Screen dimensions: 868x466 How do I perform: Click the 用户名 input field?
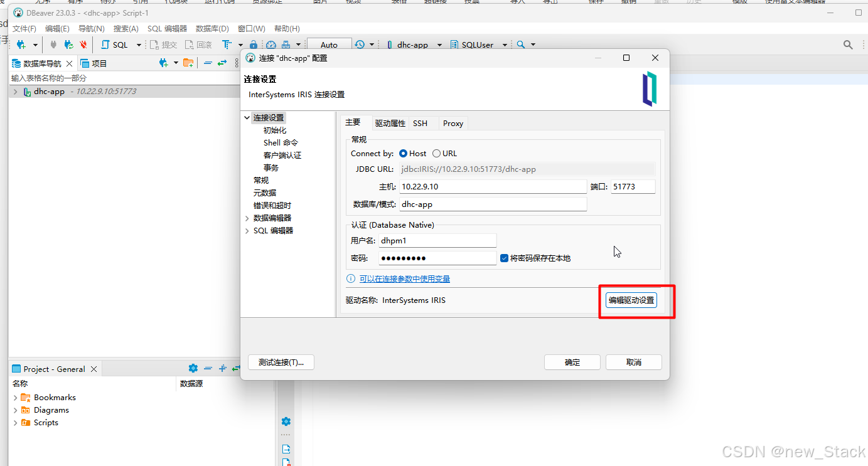pos(437,240)
